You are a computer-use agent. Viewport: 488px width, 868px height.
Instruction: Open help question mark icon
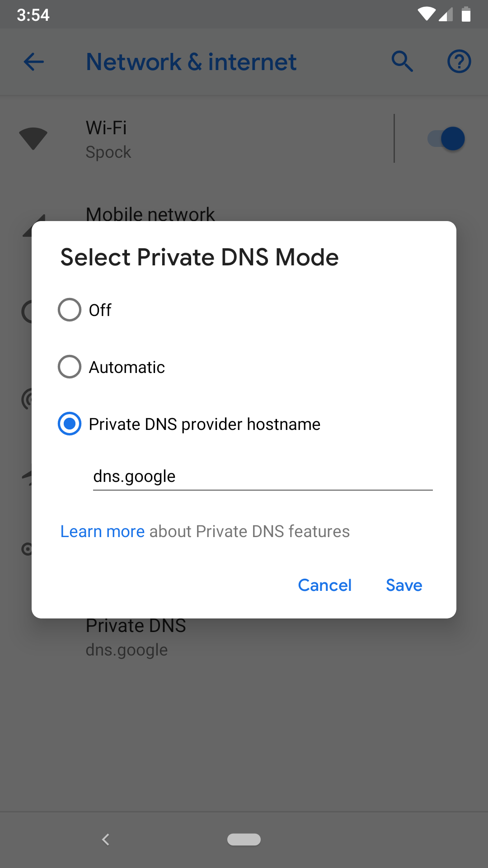[x=459, y=61]
